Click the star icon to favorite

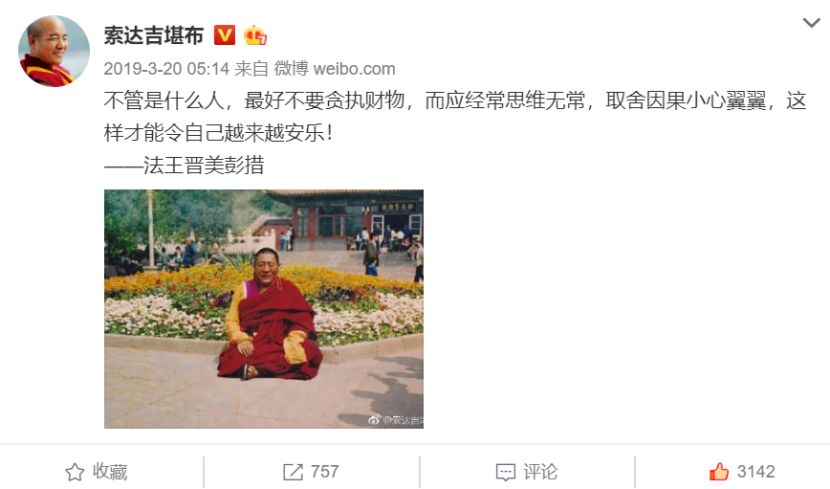click(x=75, y=472)
